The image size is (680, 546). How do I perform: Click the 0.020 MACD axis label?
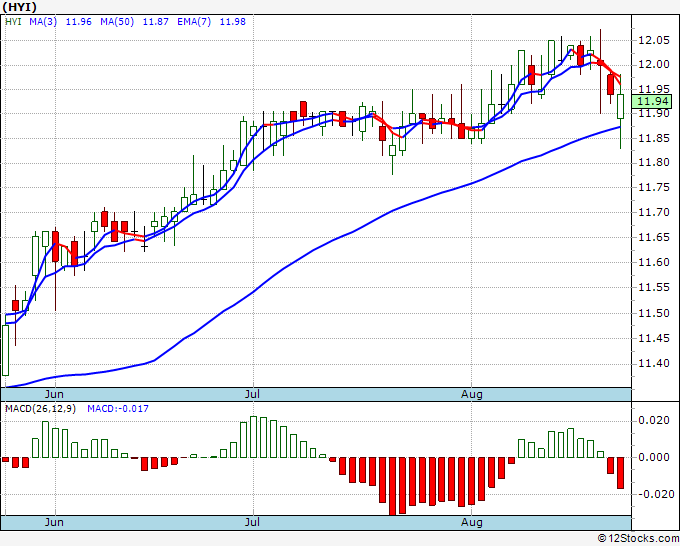pos(654,420)
